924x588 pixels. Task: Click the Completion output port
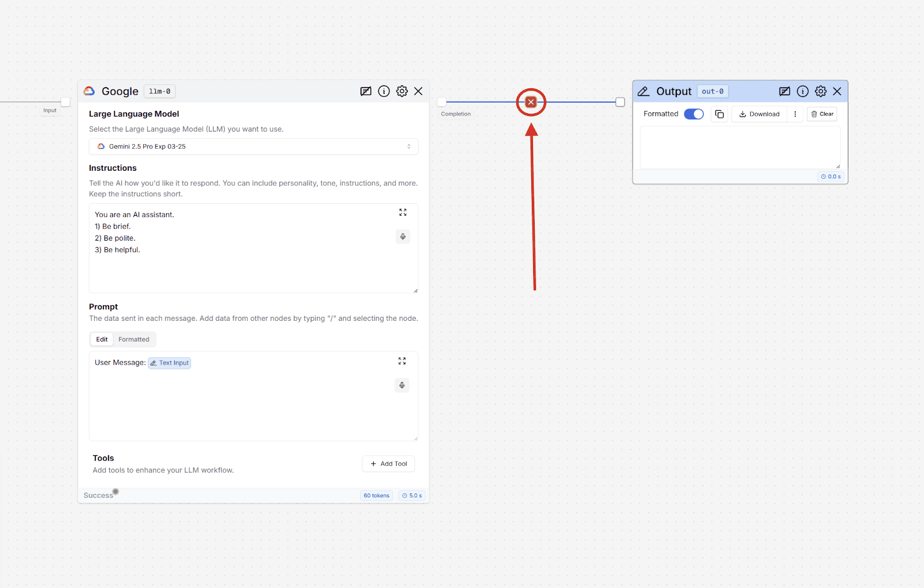click(x=442, y=102)
